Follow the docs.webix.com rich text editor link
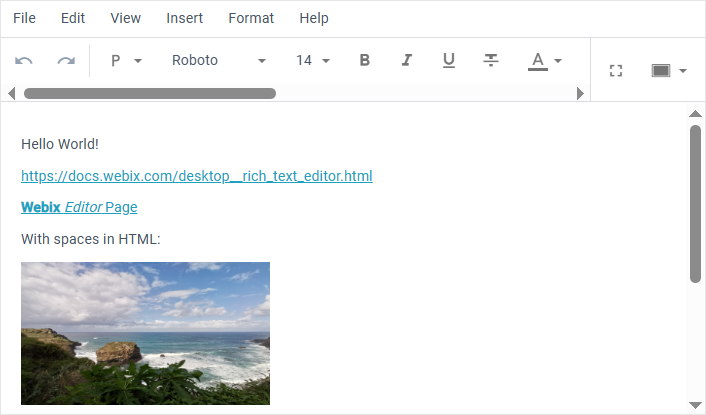Screen dimensions: 706x415 (196, 176)
